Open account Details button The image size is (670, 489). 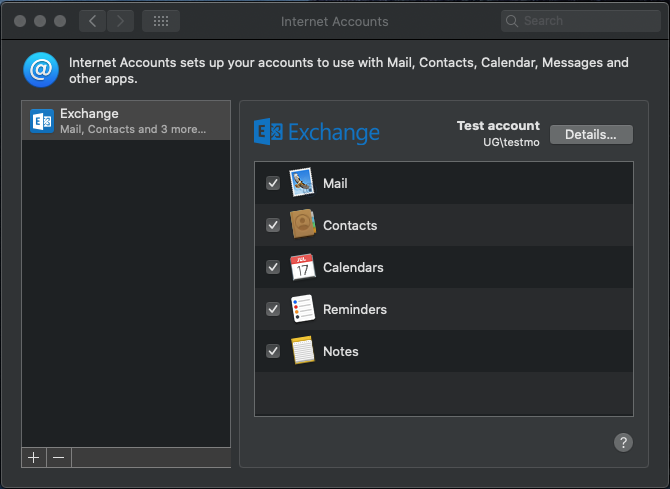coord(591,134)
